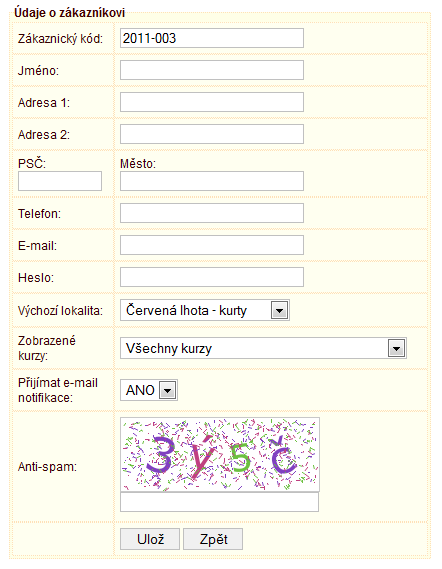Screen dimensions: 442x569
Task: Click the E-mail text field
Action: click(x=212, y=245)
